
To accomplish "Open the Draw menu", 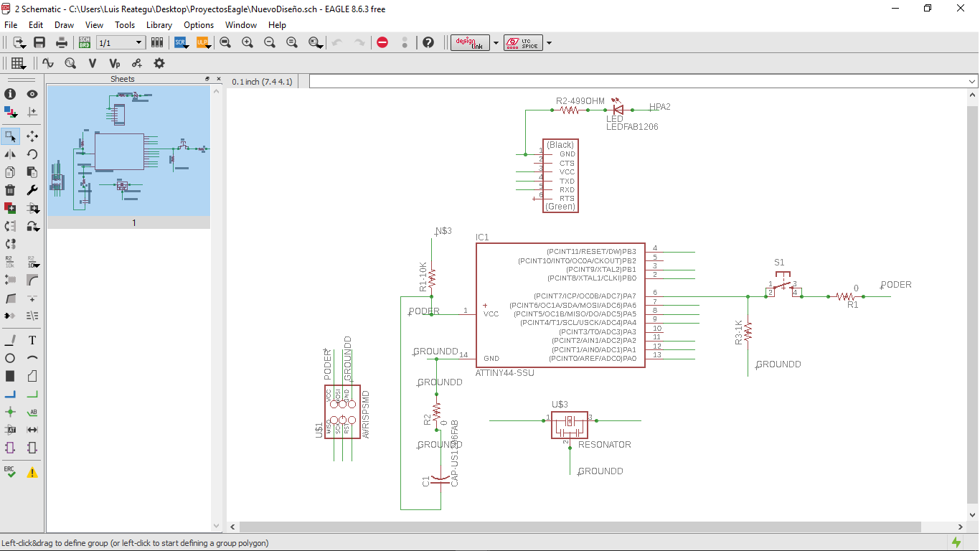I will [64, 24].
